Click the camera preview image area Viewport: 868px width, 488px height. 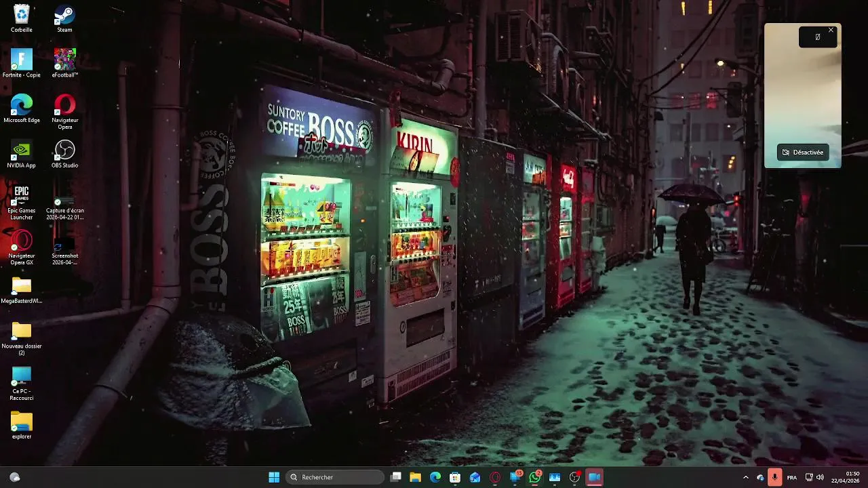coord(803,96)
